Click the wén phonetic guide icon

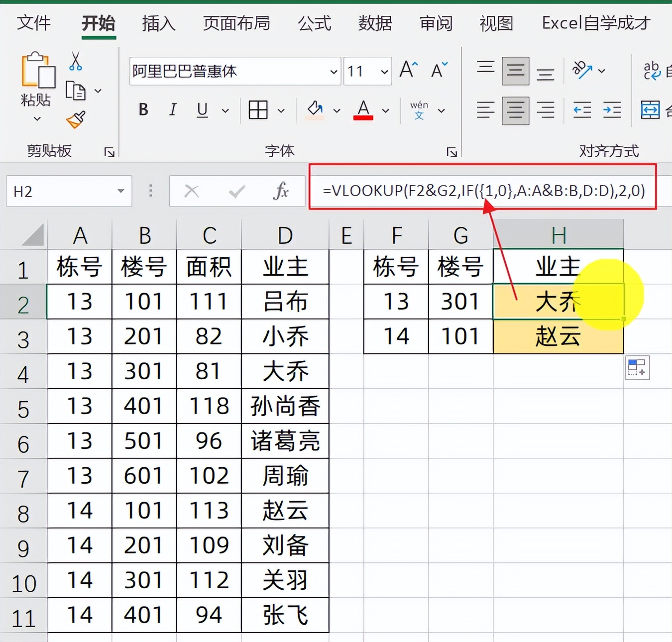[x=419, y=110]
